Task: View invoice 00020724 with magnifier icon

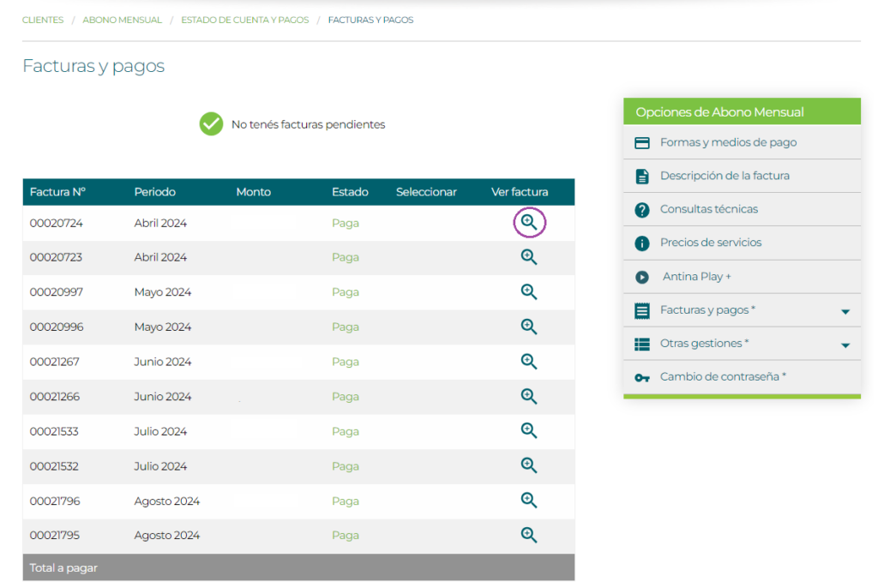Action: click(x=529, y=223)
